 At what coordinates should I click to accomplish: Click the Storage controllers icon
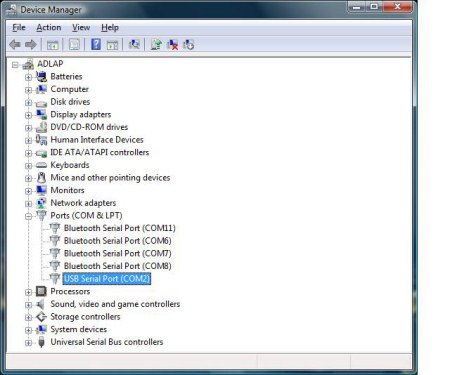click(41, 317)
